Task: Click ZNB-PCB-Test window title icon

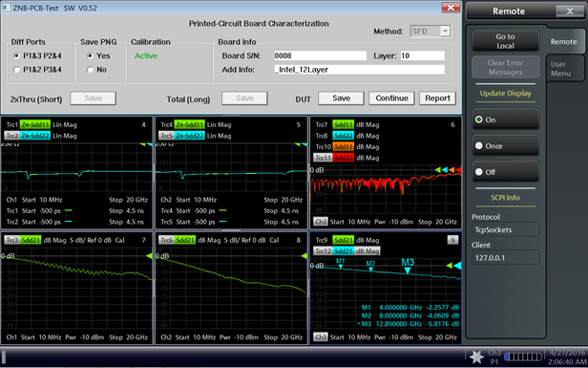Action: 7,8
